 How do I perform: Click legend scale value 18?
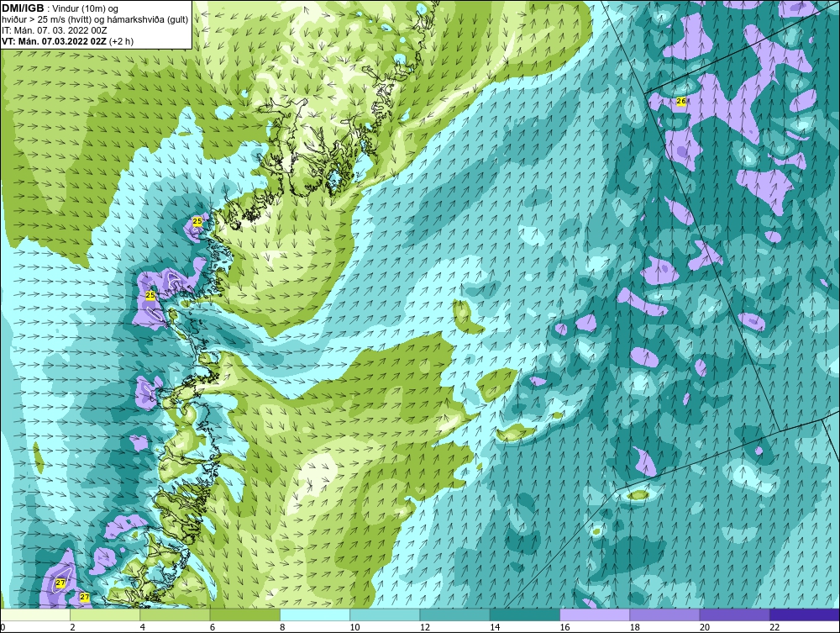[x=635, y=628]
